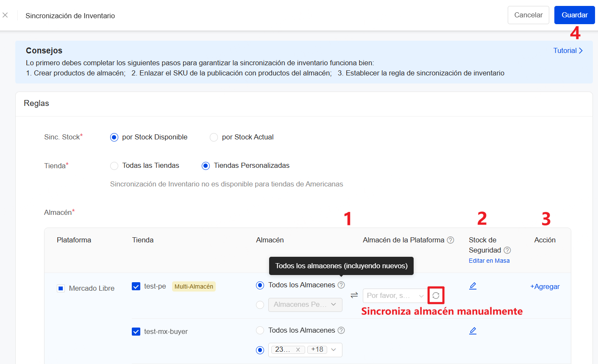Screen dimensions: 598x364
Task: Click the manual warehouse sync refresh icon
Action: coord(436,295)
